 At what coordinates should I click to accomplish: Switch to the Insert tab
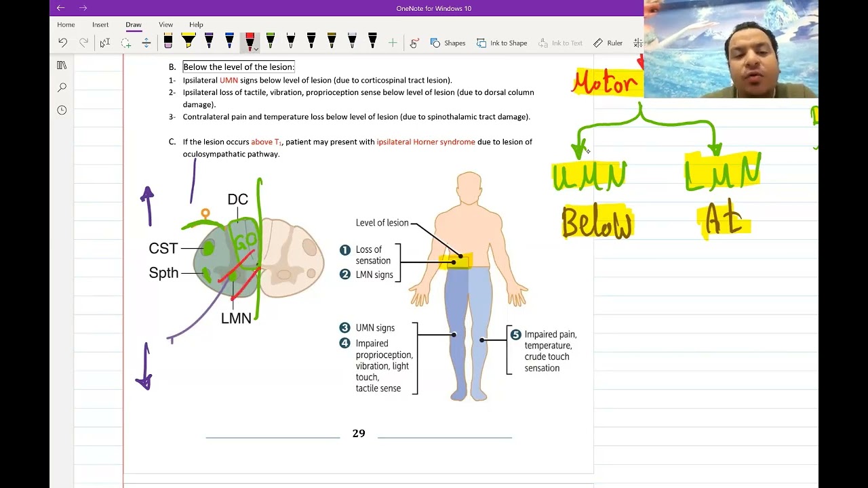pyautogui.click(x=100, y=24)
